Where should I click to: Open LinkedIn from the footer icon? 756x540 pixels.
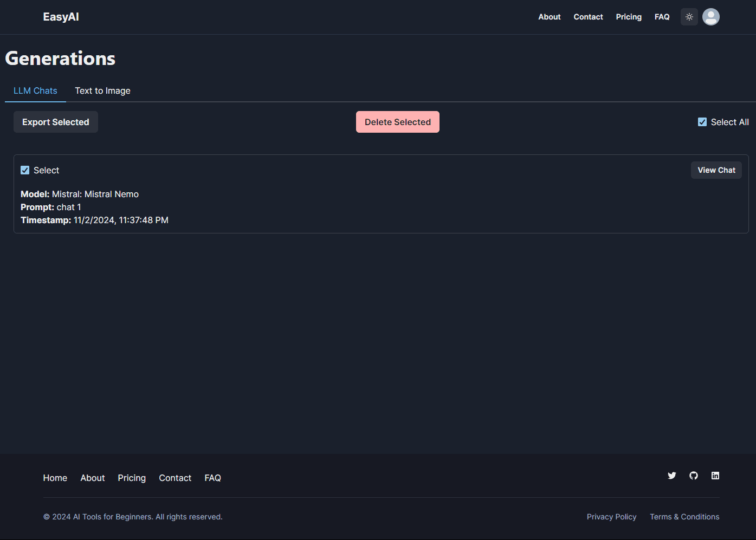[x=715, y=476]
